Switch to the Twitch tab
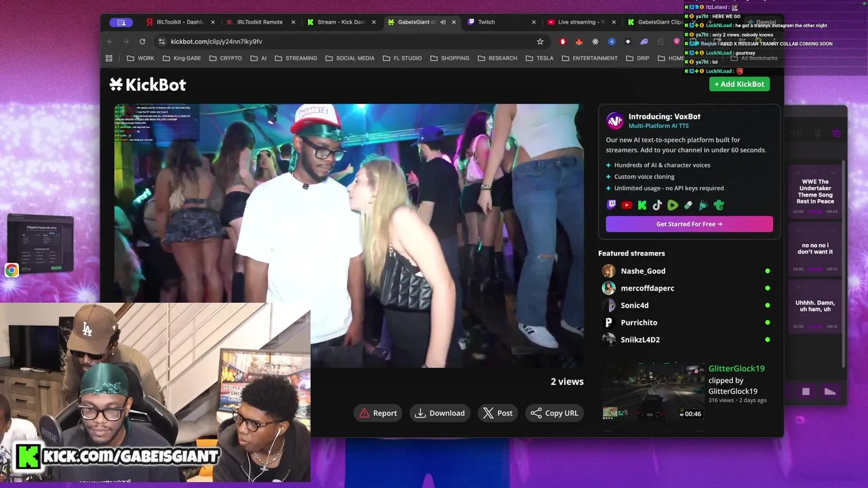This screenshot has width=868, height=488. coord(500,22)
